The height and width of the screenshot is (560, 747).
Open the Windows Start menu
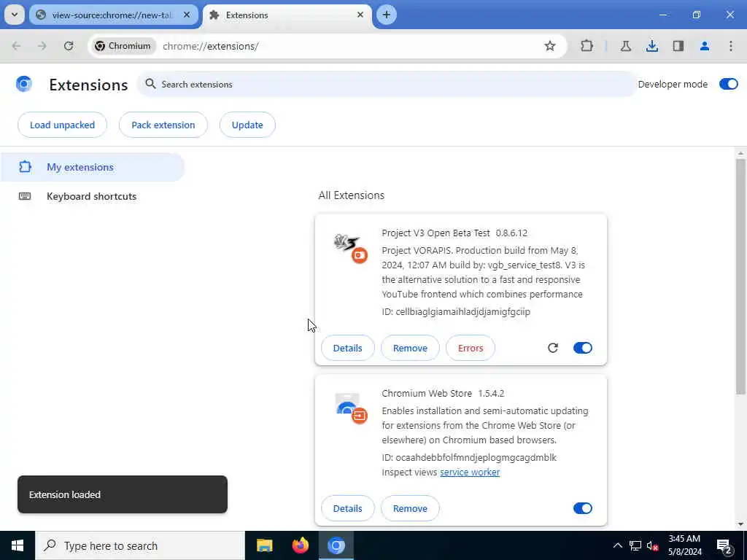click(x=18, y=545)
